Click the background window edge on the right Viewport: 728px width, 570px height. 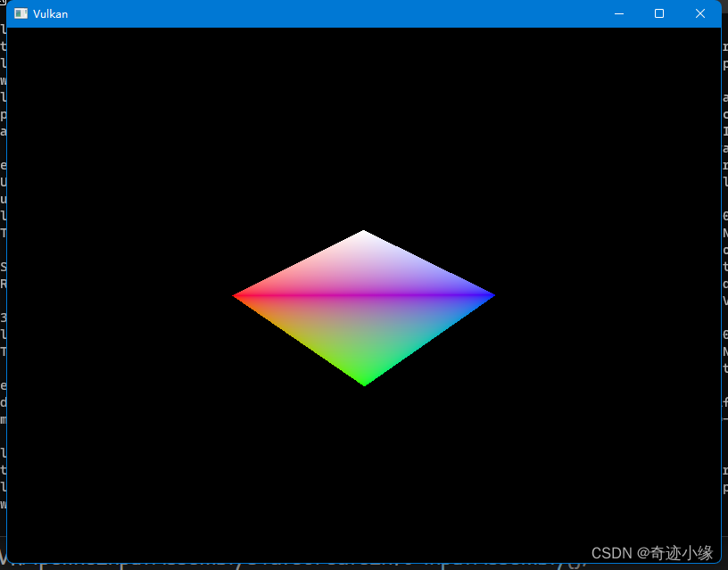pyautogui.click(x=724, y=268)
